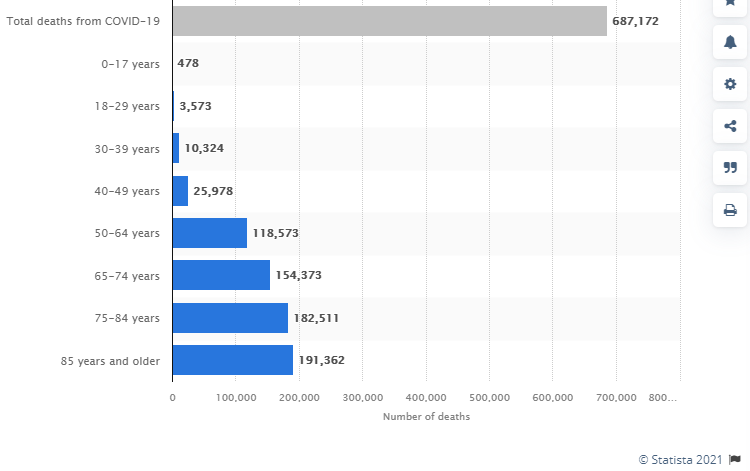Click the bell notification icon
This screenshot has width=750, height=471.
click(730, 42)
